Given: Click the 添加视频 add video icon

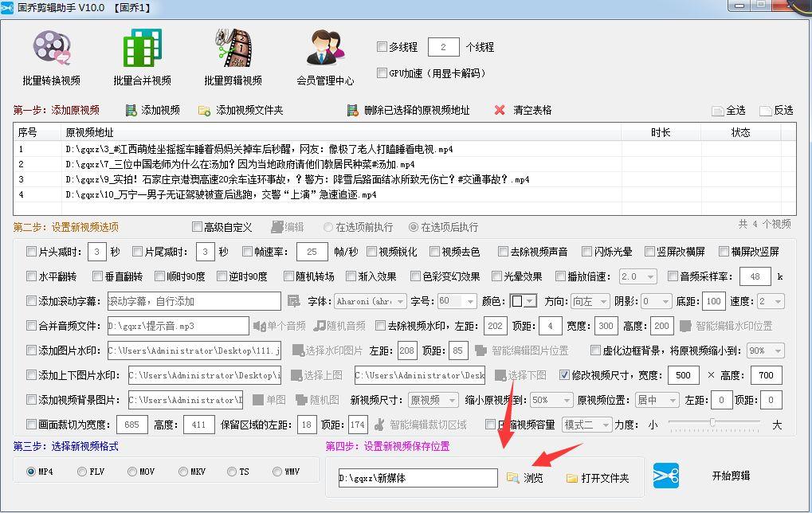Looking at the screenshot, I should point(131,109).
